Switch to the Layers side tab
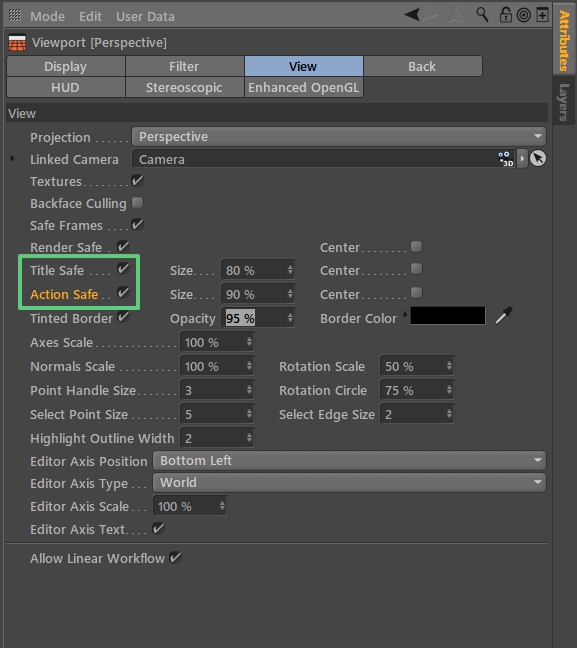Screen dimensions: 577x648 point(564,102)
